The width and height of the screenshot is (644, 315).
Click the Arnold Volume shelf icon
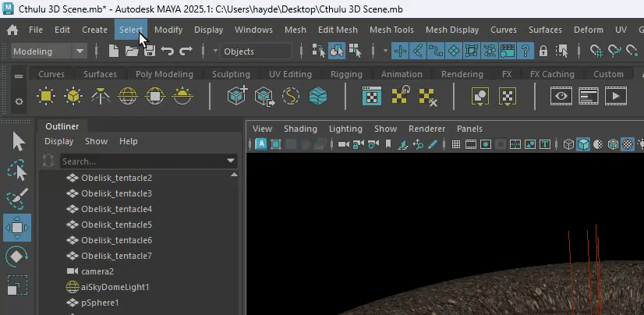pyautogui.click(x=318, y=96)
